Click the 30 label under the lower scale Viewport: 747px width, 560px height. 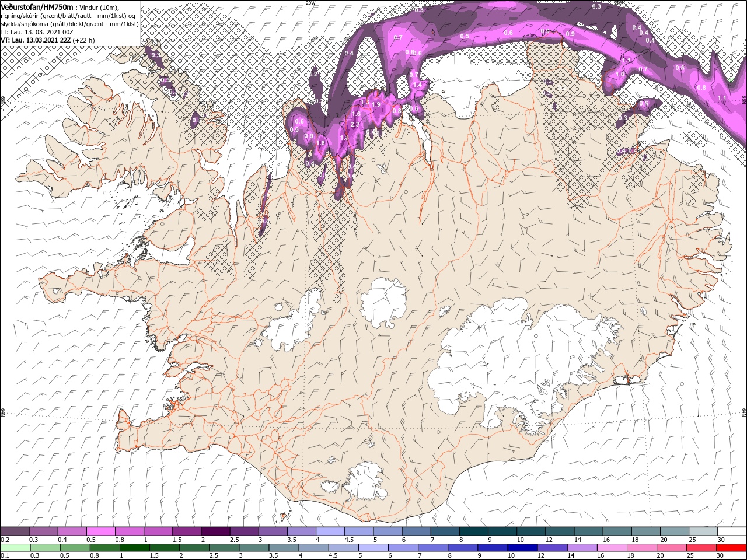720,556
